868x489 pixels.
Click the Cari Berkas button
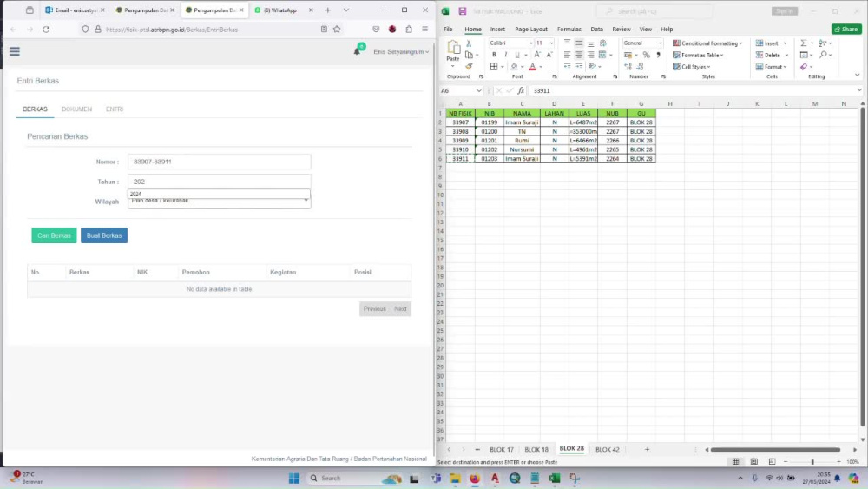54,235
